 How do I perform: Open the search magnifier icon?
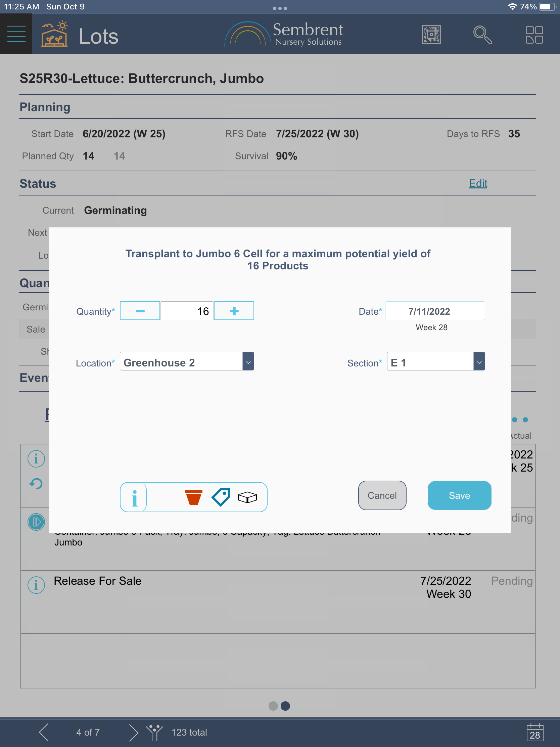pyautogui.click(x=482, y=35)
